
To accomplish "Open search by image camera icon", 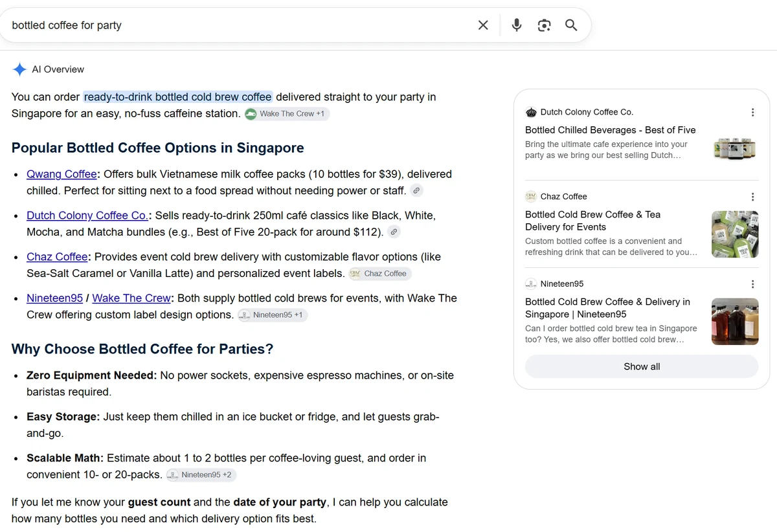I will 544,25.
